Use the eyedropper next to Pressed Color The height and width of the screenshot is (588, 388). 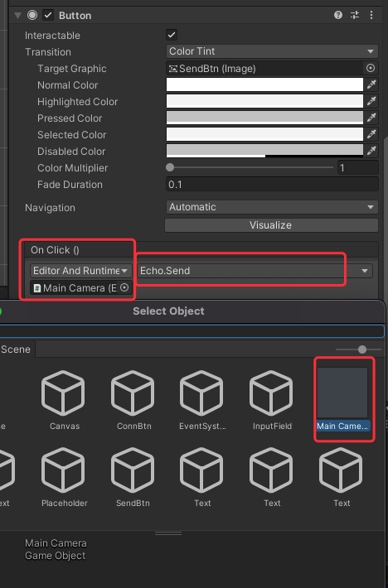[371, 118]
